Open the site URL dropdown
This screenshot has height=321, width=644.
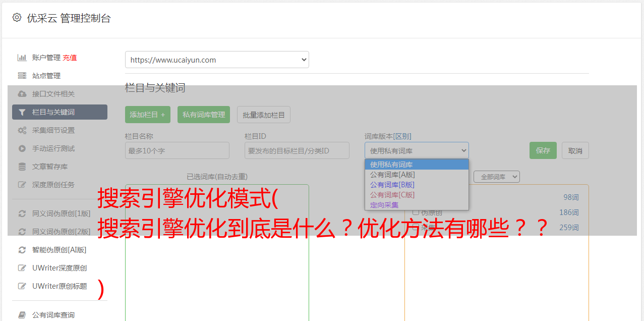[x=217, y=60]
